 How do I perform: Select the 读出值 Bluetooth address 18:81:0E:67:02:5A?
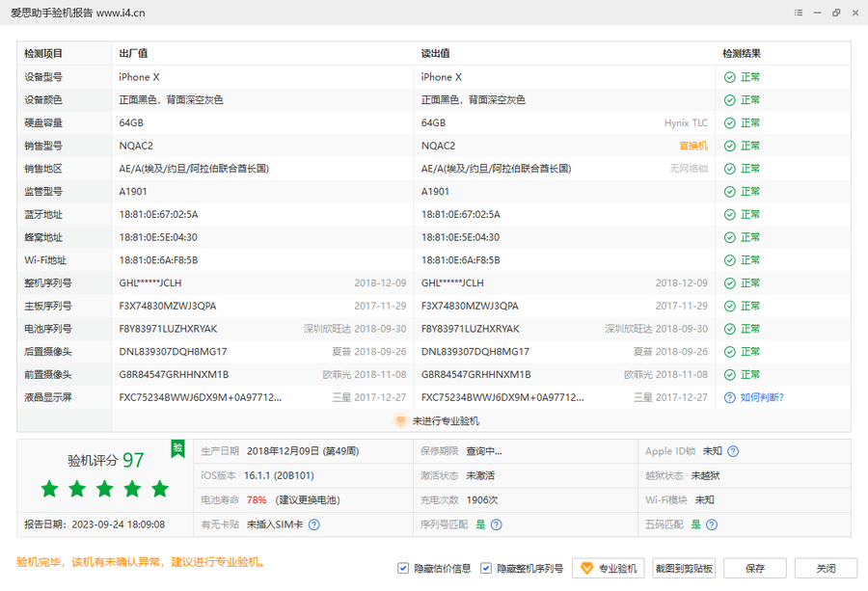tap(461, 215)
